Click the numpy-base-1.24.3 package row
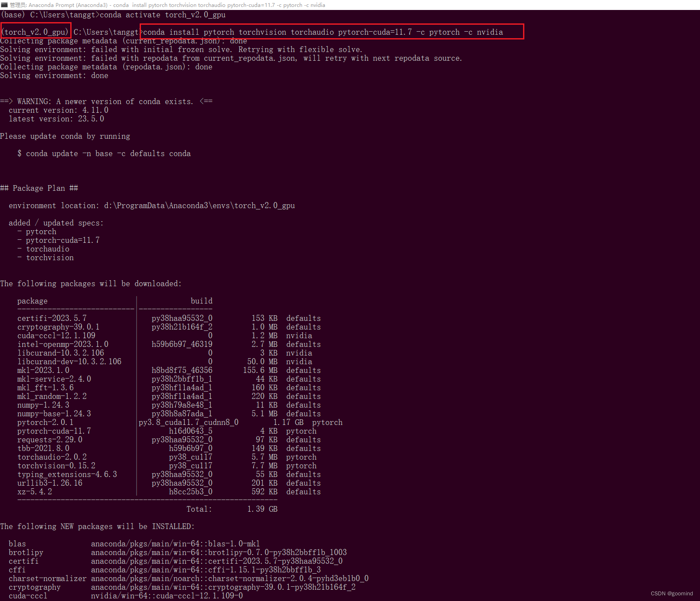Screen dimensions: 700x601 (169, 414)
